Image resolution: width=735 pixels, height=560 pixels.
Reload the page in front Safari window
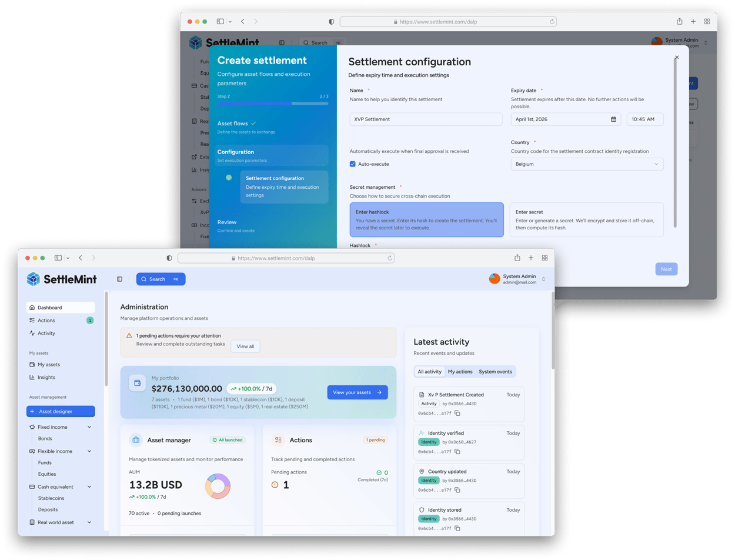[389, 258]
